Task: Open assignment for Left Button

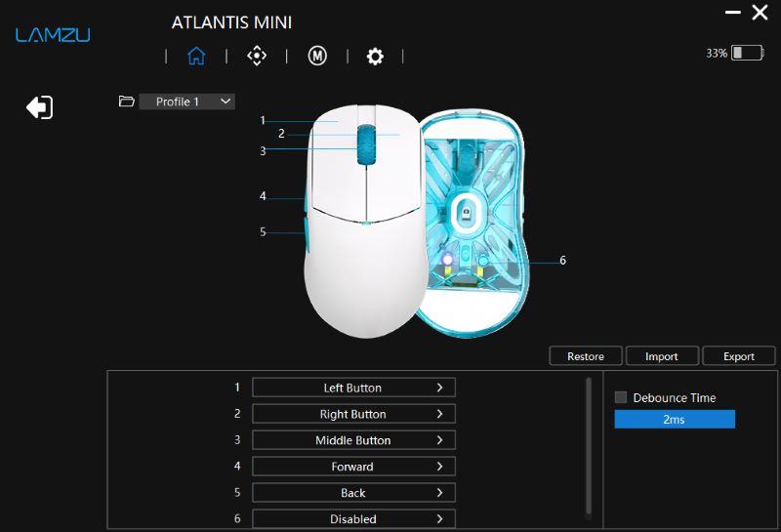Action: point(353,388)
